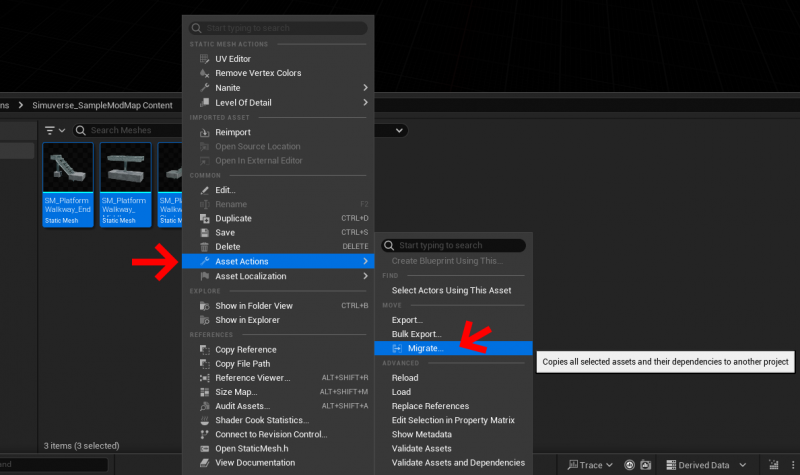Select Migrate... in Asset Actions submenu
Screen dimensions: 800x475
425,348
